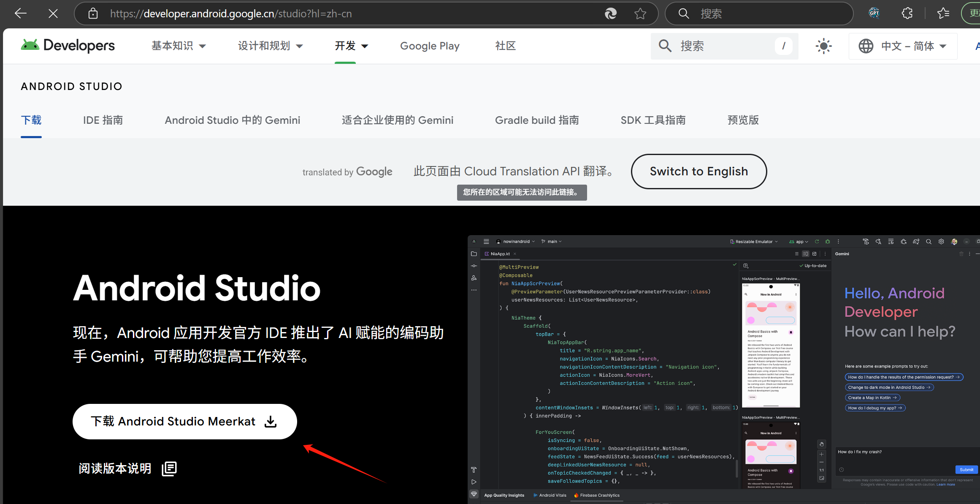Open browser favorites list icon
Image resolution: width=980 pixels, height=504 pixels.
pos(943,14)
